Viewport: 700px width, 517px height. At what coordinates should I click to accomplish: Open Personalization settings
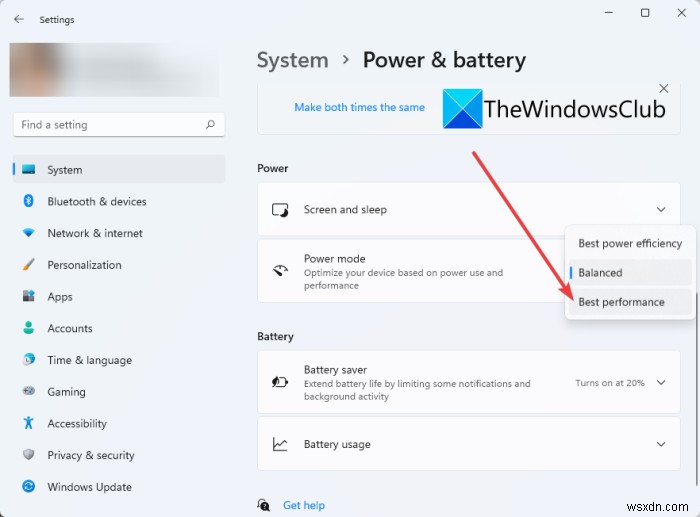point(119,265)
